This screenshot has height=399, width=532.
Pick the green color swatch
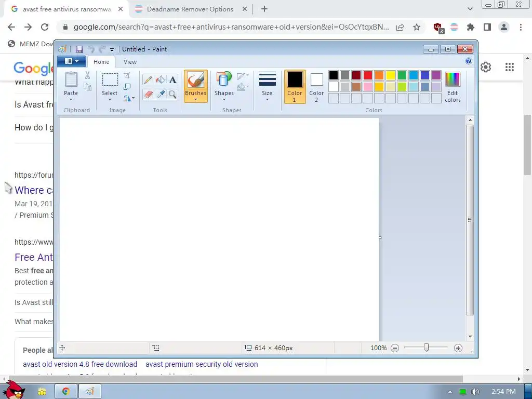[402, 75]
